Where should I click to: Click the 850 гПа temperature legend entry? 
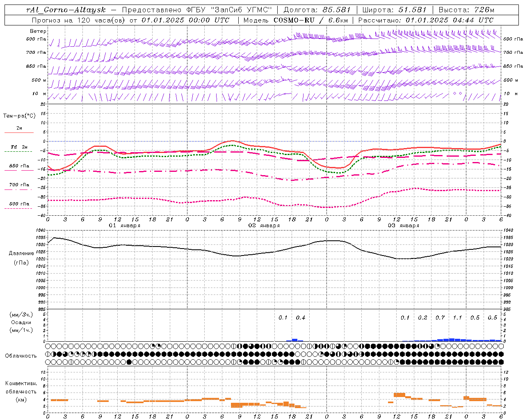pos(19,166)
